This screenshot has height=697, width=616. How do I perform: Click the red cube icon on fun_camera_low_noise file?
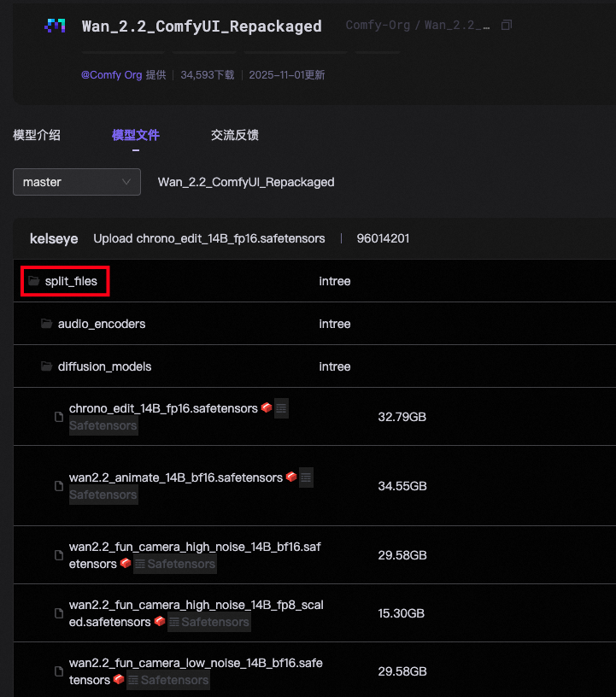[x=119, y=680]
